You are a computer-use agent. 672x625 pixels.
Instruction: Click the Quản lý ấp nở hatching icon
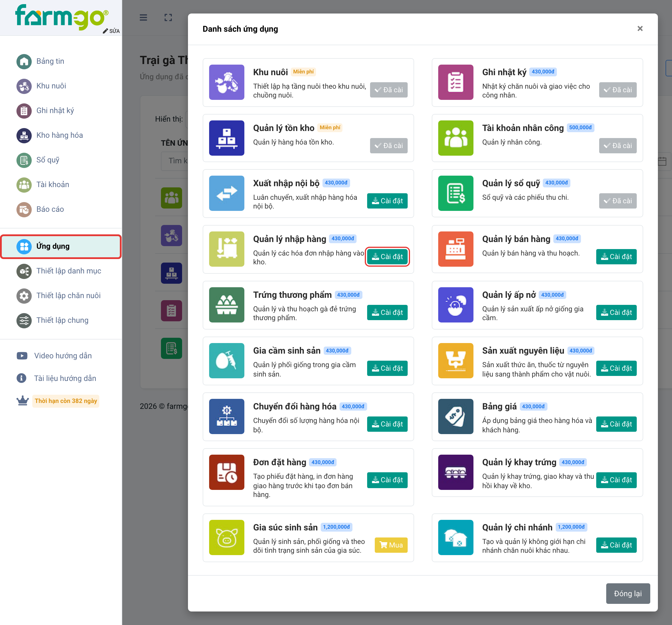[456, 305]
